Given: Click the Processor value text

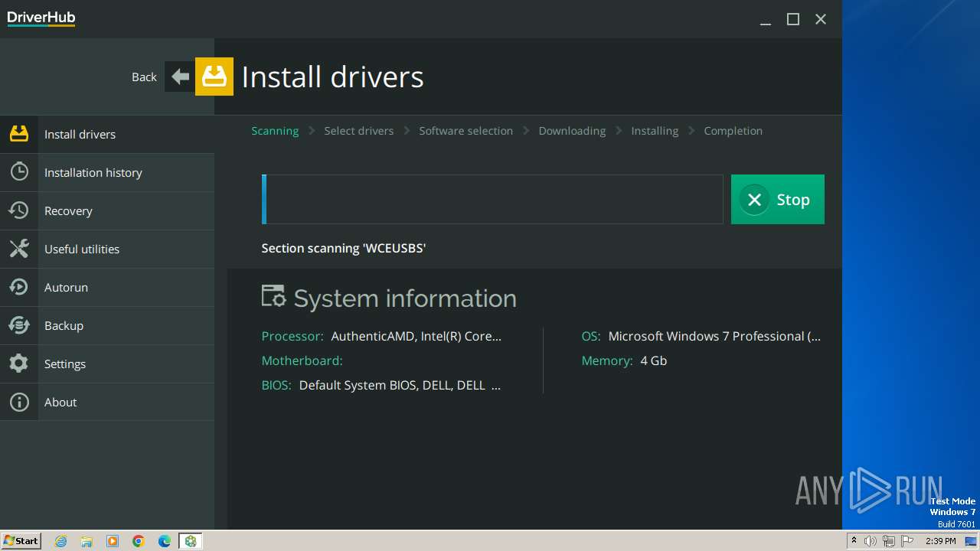Looking at the screenshot, I should 416,336.
